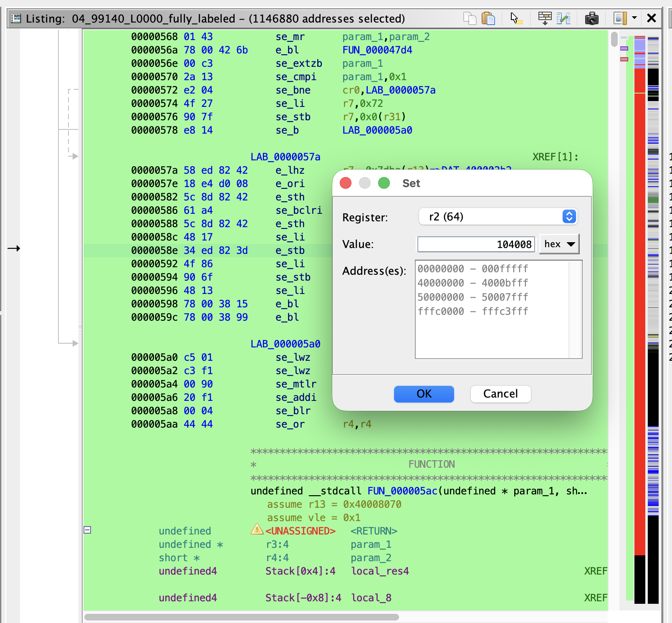Click se_blr instruction at 000005a8

click(x=293, y=411)
